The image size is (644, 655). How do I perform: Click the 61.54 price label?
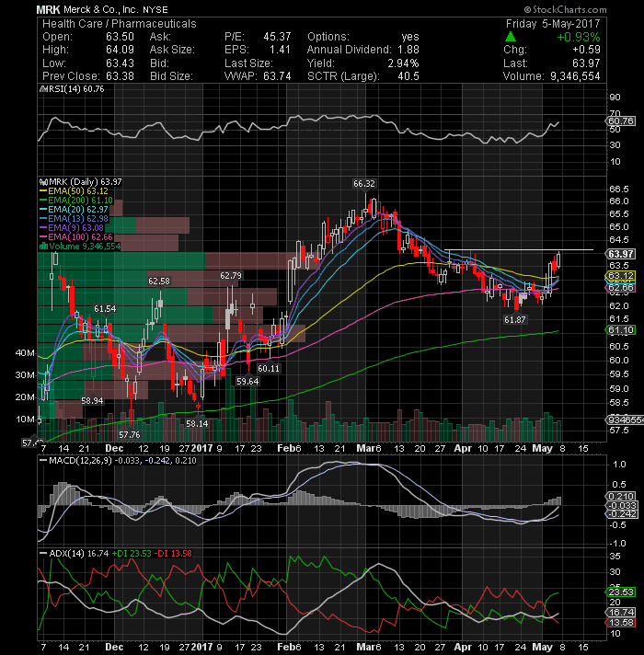pos(105,309)
